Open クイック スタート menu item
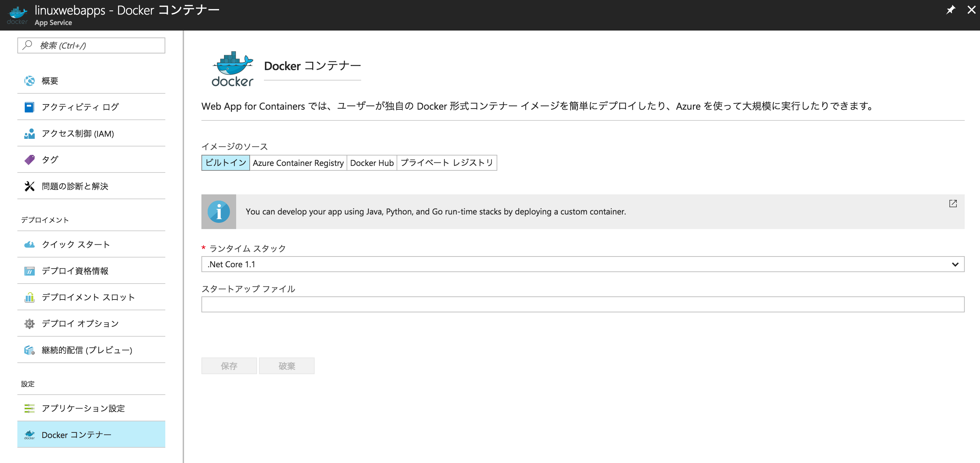This screenshot has height=463, width=980. coord(91,244)
